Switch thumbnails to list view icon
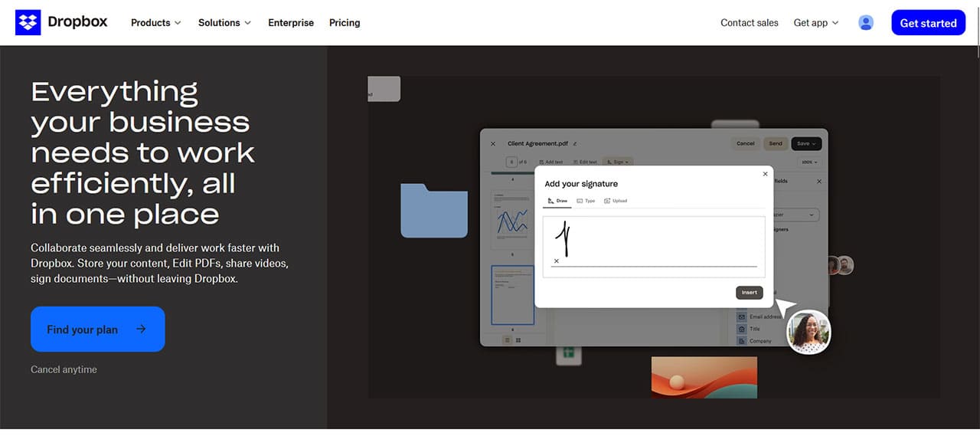Image resolution: width=980 pixels, height=446 pixels. pos(507,339)
